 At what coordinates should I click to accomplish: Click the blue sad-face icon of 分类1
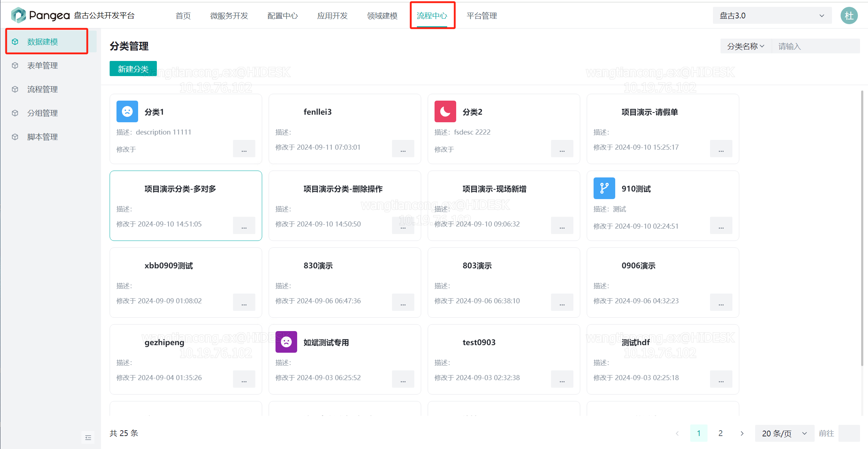pyautogui.click(x=127, y=111)
